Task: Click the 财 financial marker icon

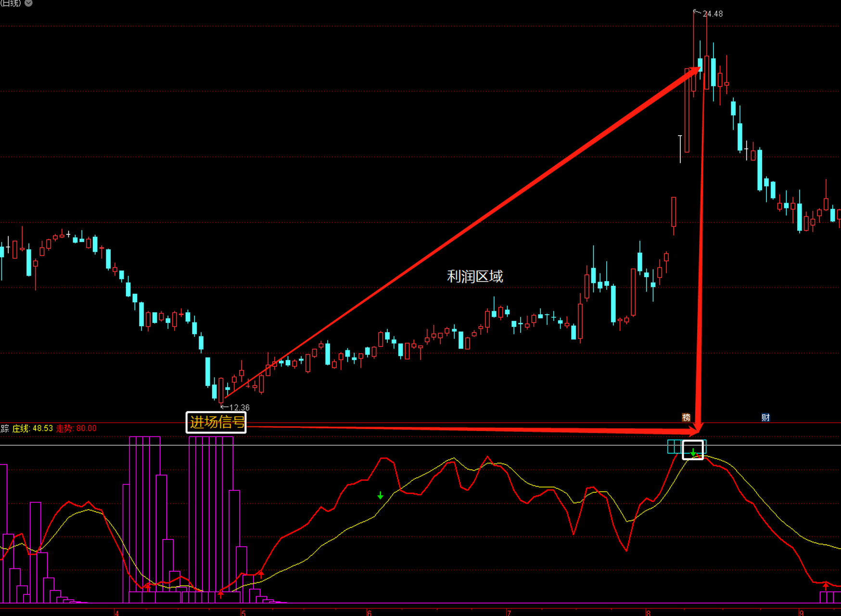Action: coord(765,417)
